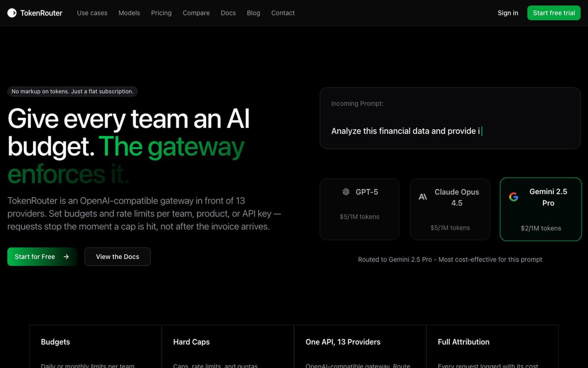Click the Budgets feature heading

[55, 342]
